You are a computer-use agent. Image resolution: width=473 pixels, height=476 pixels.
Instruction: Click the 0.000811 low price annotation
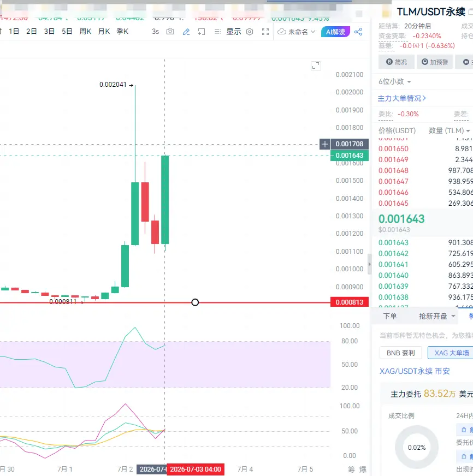[63, 301]
